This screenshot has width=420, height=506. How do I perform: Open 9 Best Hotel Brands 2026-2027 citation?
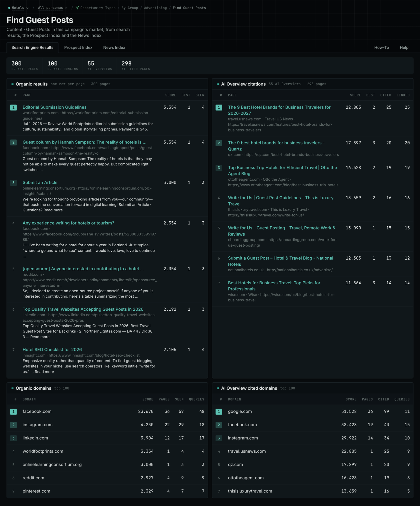(x=279, y=110)
